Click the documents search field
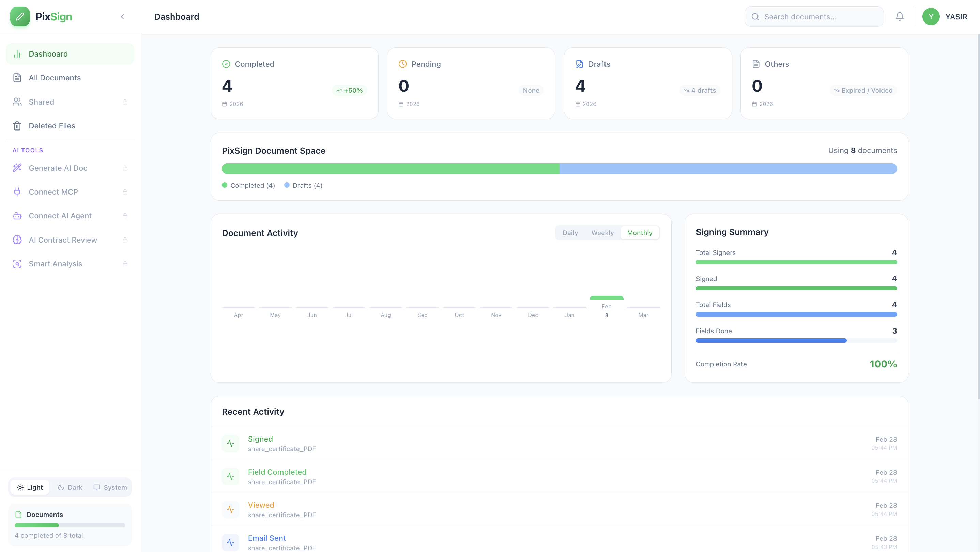This screenshot has height=552, width=980. click(814, 16)
